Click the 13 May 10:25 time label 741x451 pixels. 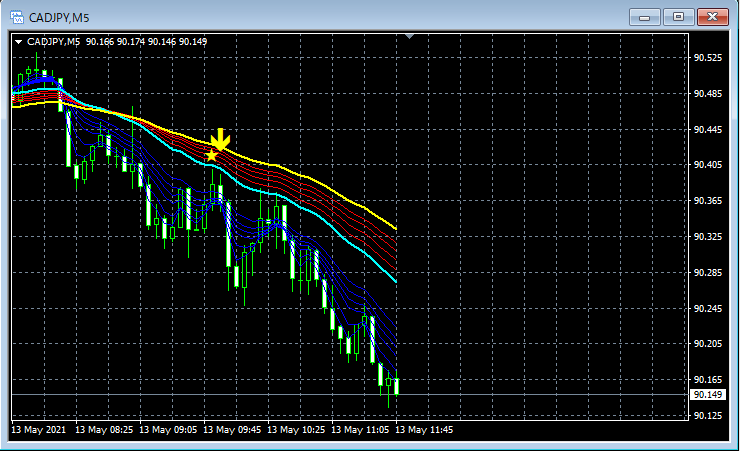click(296, 430)
